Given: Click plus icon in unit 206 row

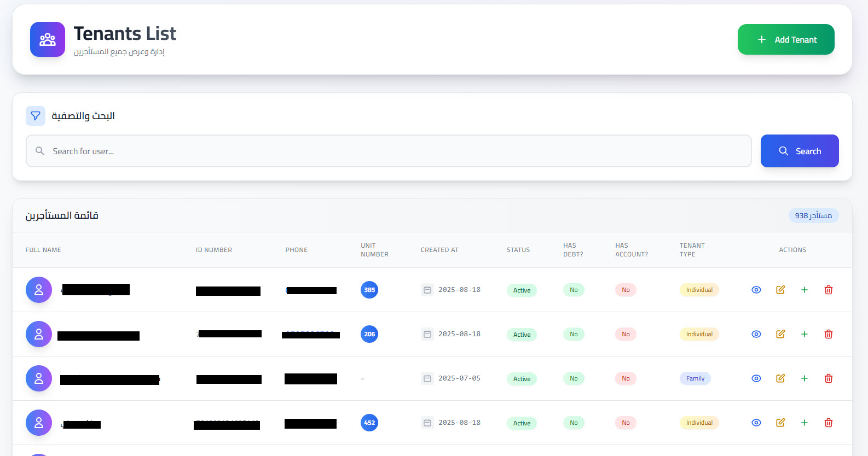Looking at the screenshot, I should (x=805, y=334).
